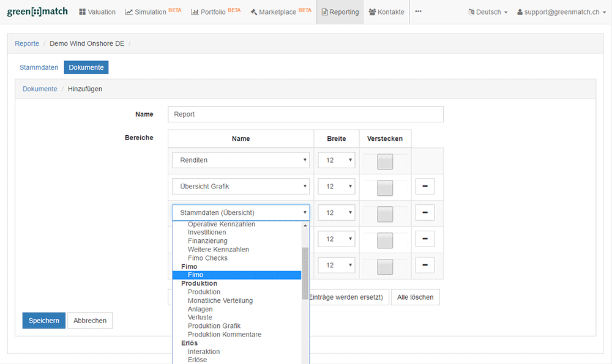Open the three-dots more menu
This screenshot has width=612, height=364.
pyautogui.click(x=418, y=12)
